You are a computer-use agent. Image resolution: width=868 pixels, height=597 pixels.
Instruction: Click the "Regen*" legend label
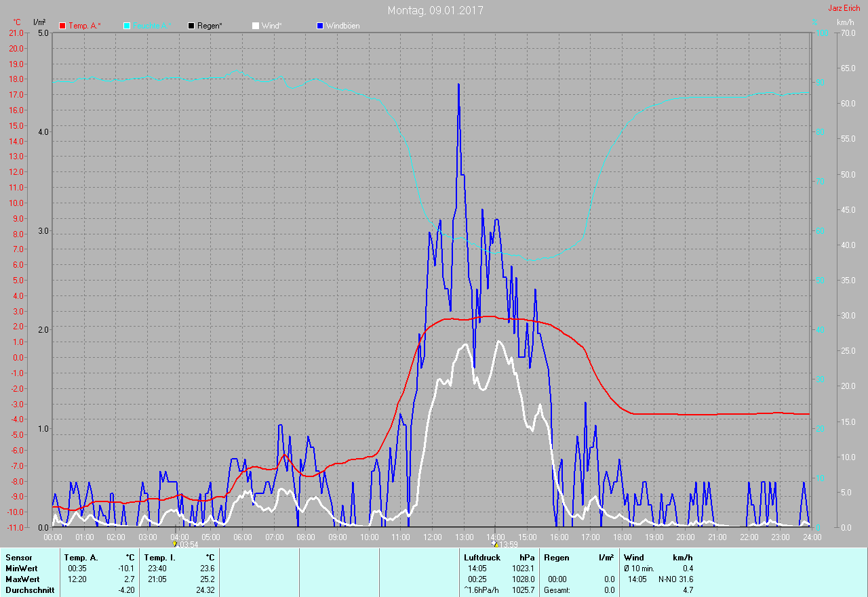click(x=210, y=26)
